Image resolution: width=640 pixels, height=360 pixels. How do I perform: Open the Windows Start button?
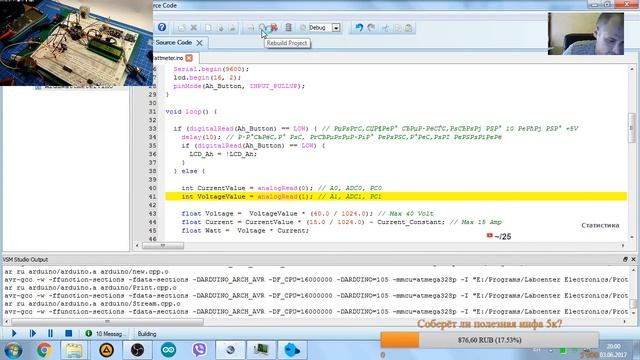click(13, 350)
